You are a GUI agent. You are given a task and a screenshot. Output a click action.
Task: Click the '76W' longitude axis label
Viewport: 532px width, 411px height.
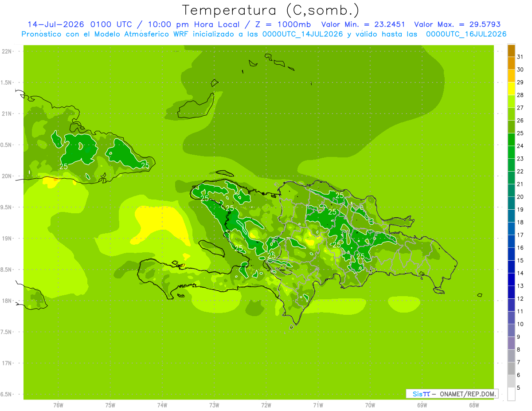(58, 405)
